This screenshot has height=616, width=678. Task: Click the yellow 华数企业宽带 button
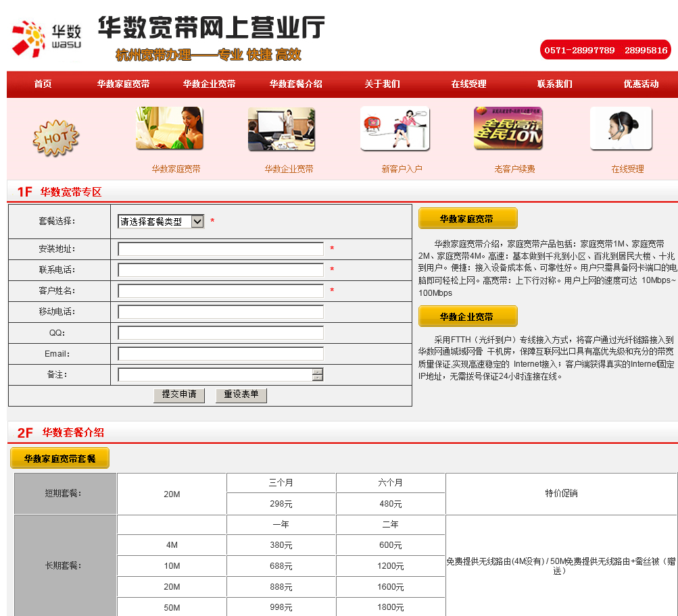pos(468,316)
